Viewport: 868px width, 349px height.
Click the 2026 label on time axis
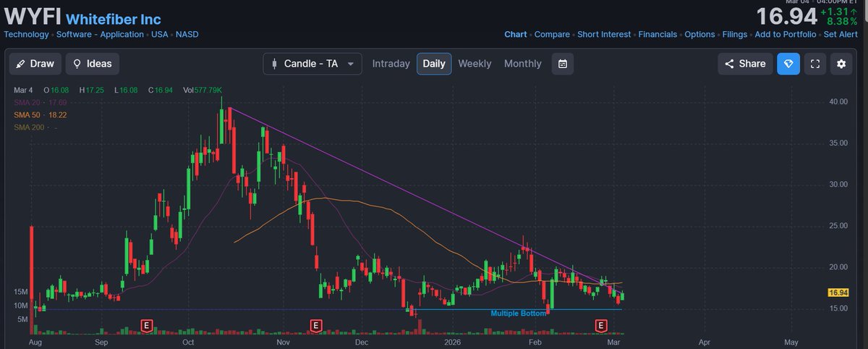coord(453,341)
